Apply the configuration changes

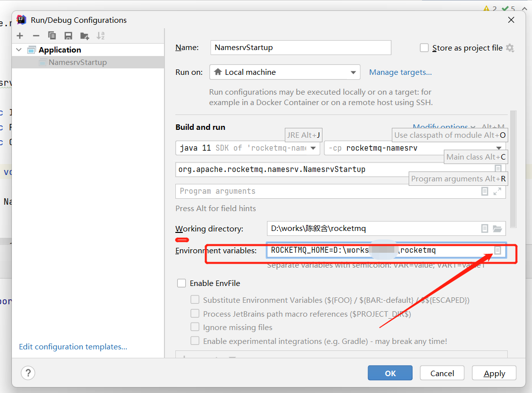click(494, 373)
